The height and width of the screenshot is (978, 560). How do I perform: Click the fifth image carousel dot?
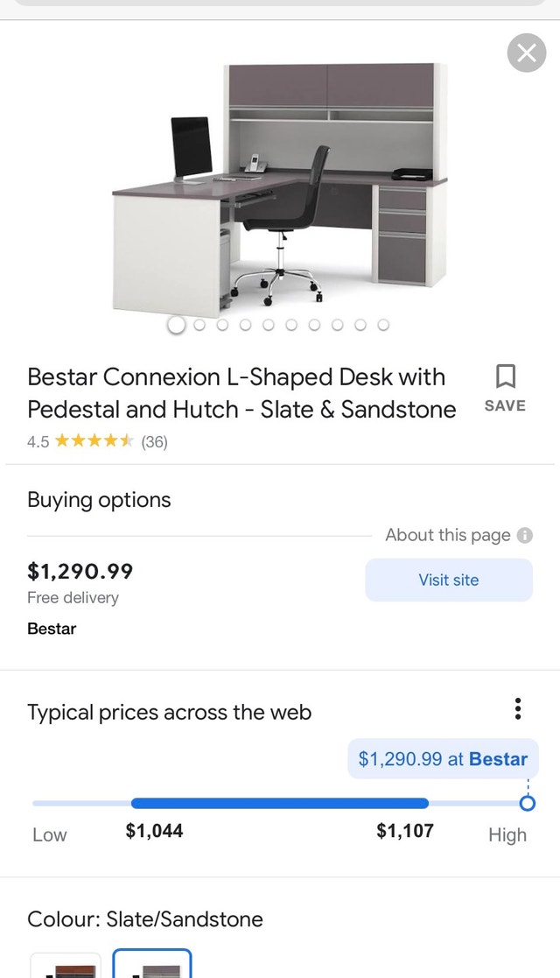[x=268, y=324]
